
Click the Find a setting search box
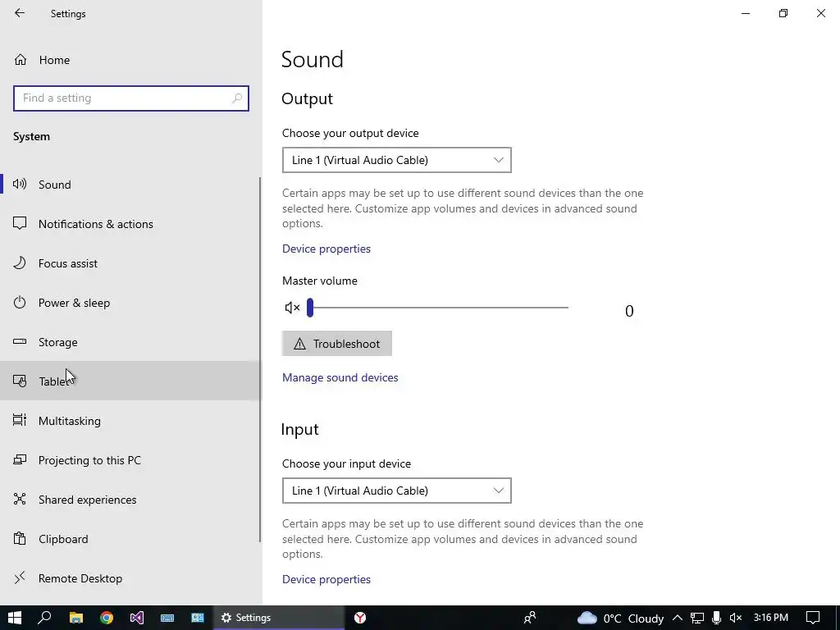[130, 98]
